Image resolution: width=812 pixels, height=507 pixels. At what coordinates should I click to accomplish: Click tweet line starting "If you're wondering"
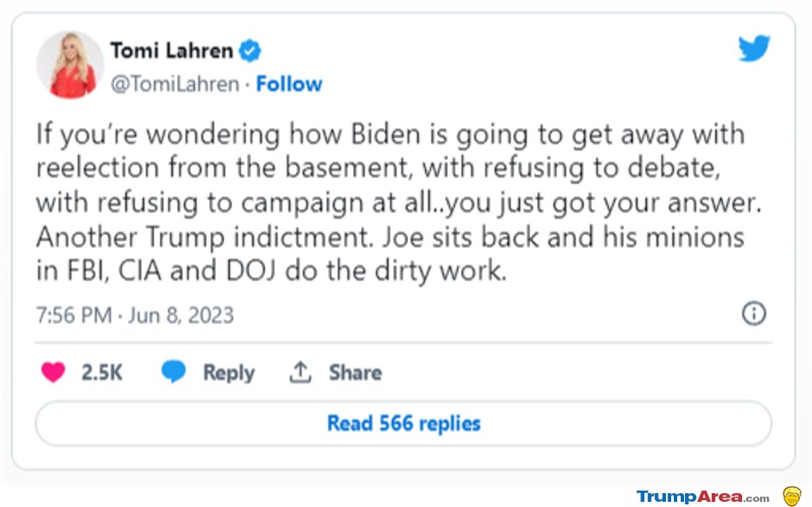(390, 135)
